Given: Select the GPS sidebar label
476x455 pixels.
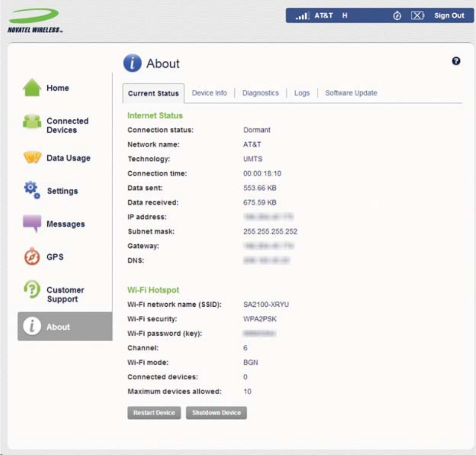Looking at the screenshot, I should tap(55, 257).
